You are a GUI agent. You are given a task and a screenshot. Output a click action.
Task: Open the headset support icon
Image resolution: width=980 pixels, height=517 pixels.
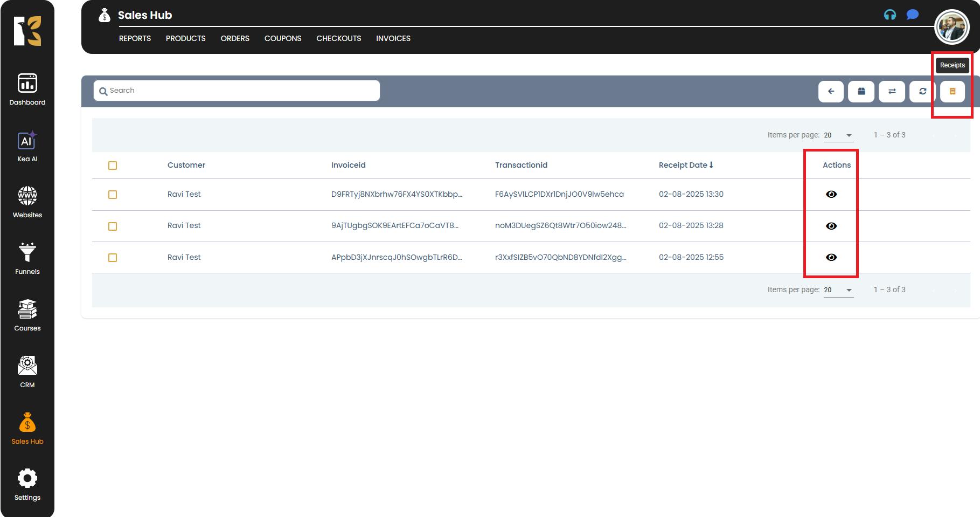pyautogui.click(x=889, y=15)
